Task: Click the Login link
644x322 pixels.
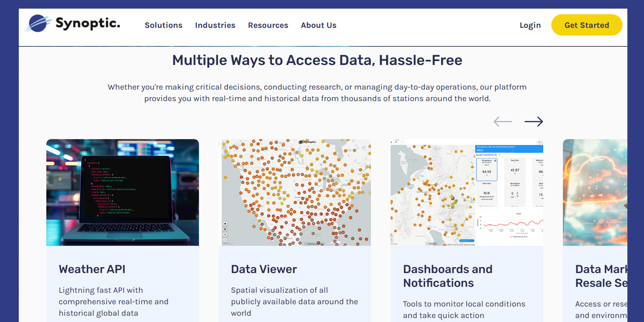Action: [530, 25]
